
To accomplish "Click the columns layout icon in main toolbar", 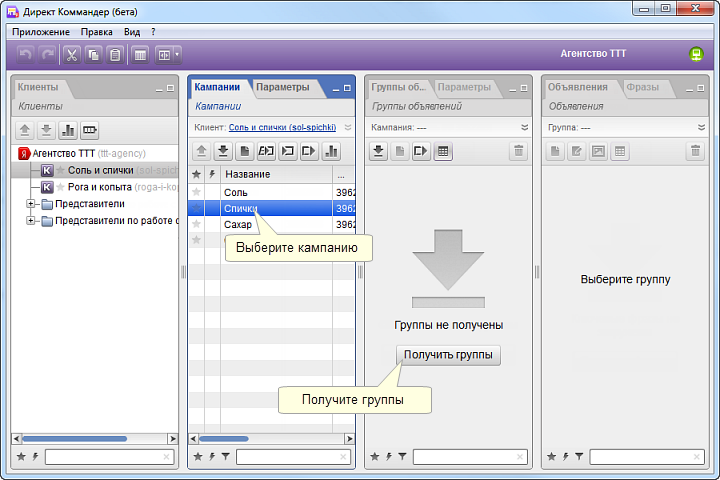I will 141,55.
